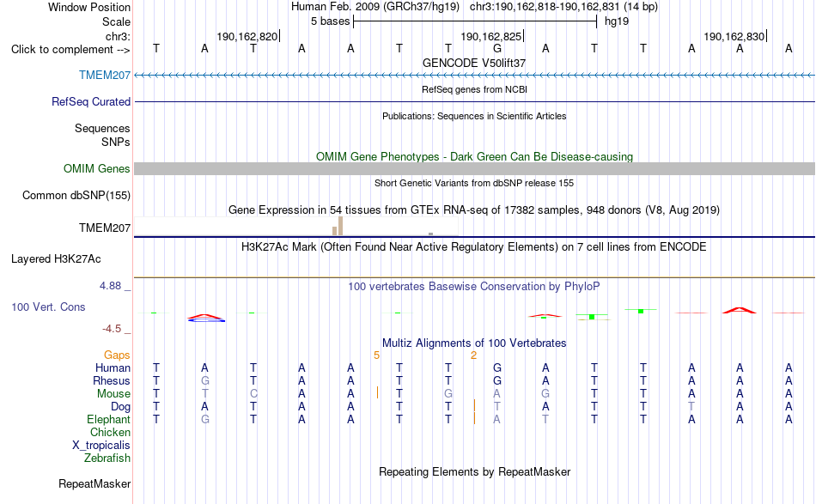Select the Human species label
Viewport: 816px width, 504px height.
pos(113,367)
